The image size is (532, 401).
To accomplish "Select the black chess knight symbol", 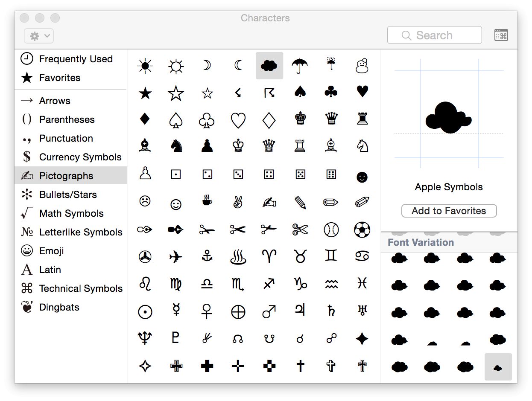I will tap(176, 146).
